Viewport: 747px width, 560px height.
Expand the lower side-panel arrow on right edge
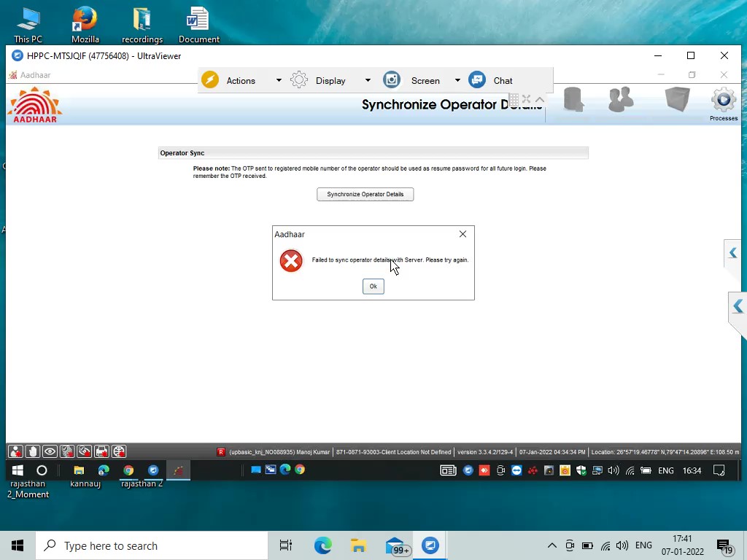pos(738,306)
